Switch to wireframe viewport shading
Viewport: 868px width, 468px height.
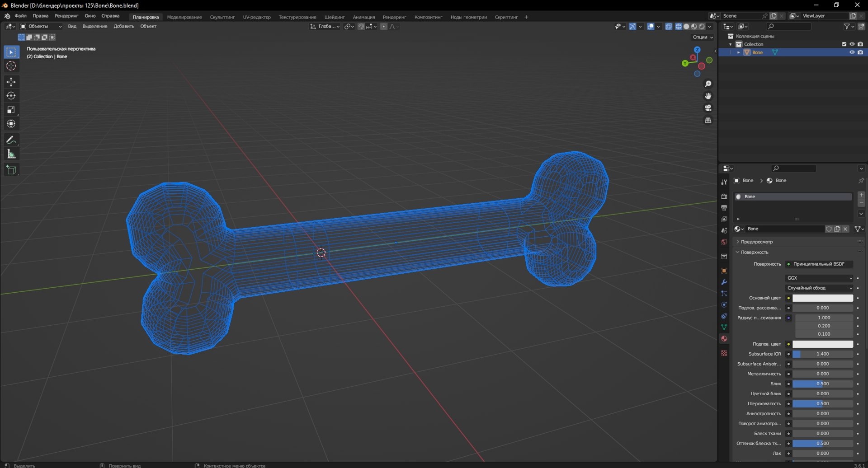pyautogui.click(x=679, y=26)
